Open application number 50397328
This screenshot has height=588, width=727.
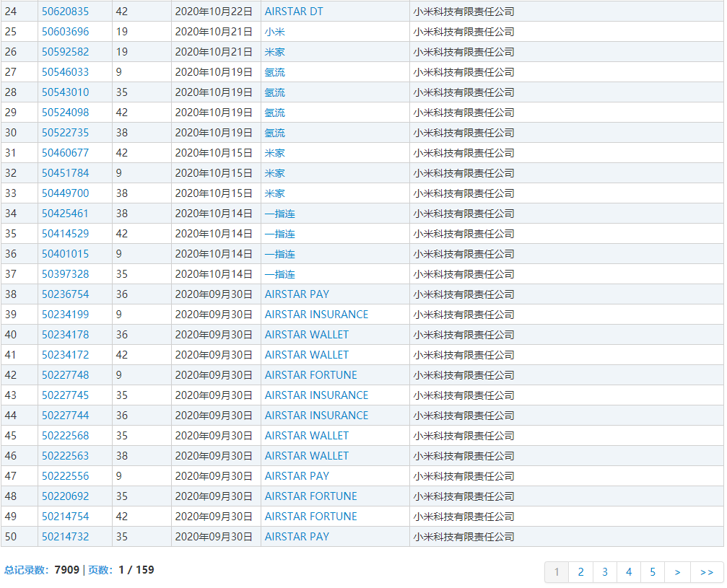click(x=66, y=274)
